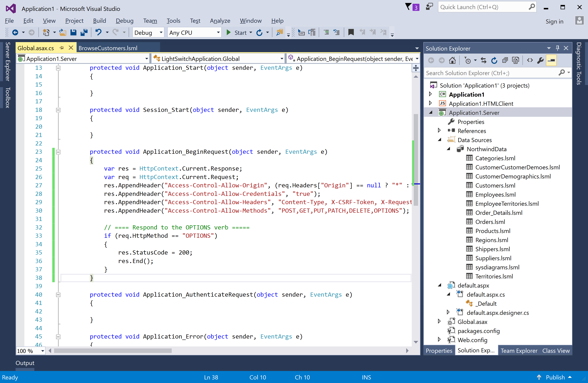The width and height of the screenshot is (588, 383).
Task: Open the Tools menu
Action: [173, 21]
